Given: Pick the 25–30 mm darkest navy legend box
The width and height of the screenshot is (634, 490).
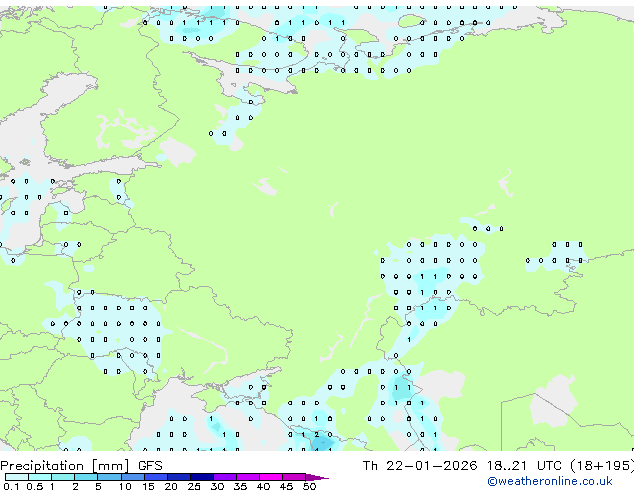Looking at the screenshot, I should click(x=202, y=477).
